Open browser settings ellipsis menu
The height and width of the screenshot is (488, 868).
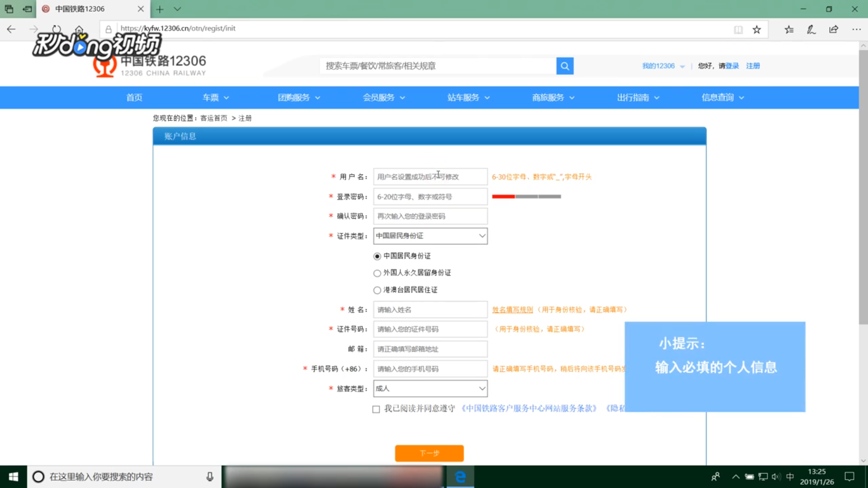856,30
